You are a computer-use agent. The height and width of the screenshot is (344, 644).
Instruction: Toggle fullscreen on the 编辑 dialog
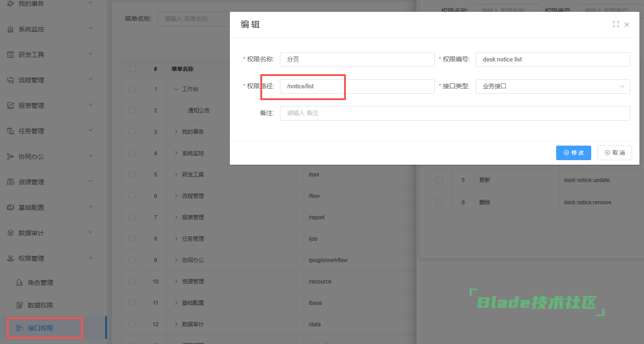coord(616,25)
